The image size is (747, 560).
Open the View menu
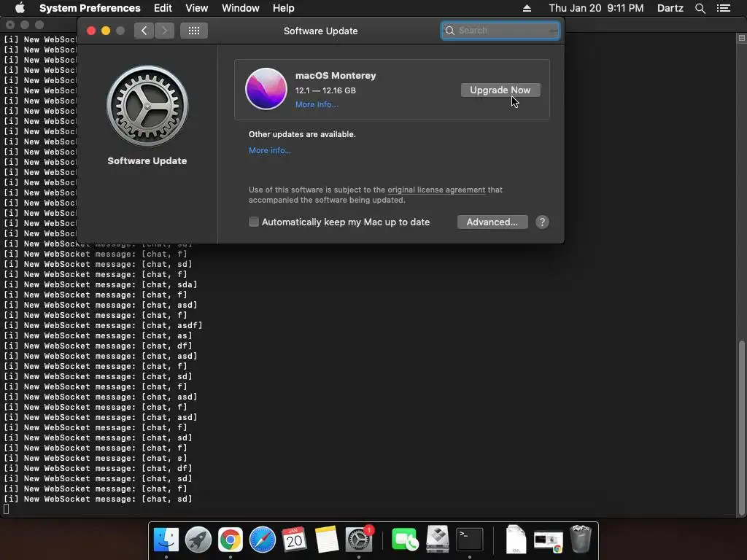click(x=197, y=8)
